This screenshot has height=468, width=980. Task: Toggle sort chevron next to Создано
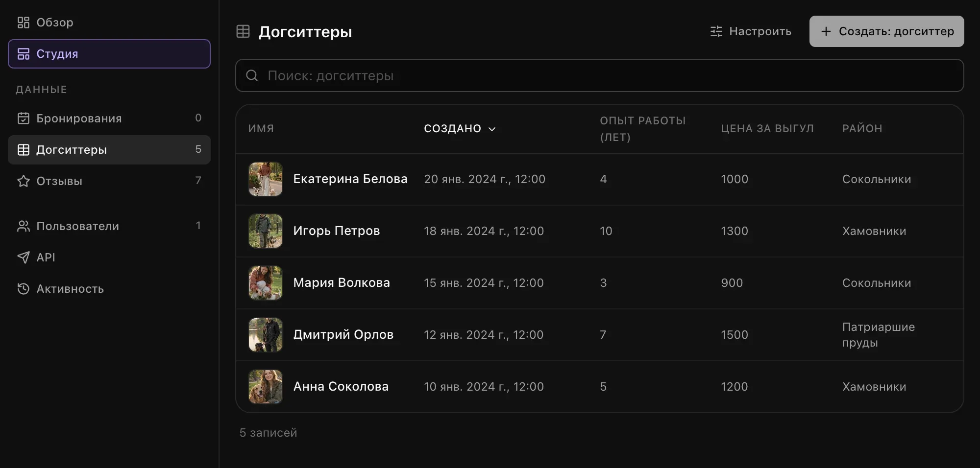[492, 129]
